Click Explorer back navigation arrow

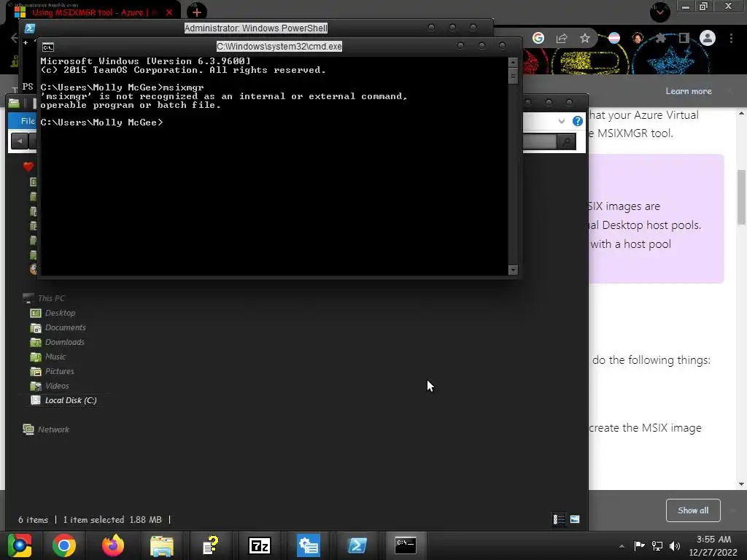tap(20, 141)
